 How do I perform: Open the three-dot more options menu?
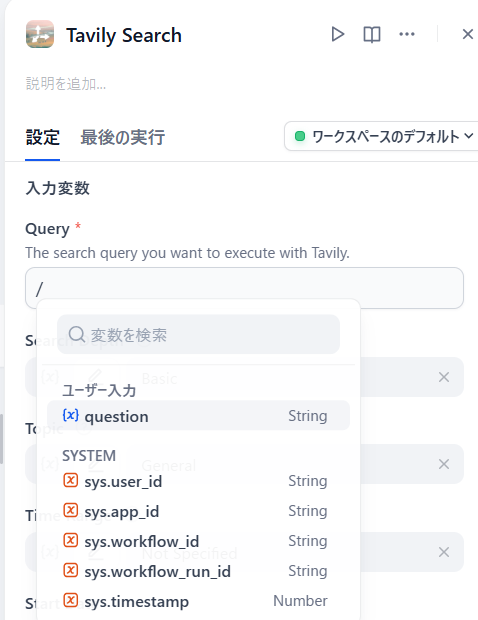[x=407, y=34]
